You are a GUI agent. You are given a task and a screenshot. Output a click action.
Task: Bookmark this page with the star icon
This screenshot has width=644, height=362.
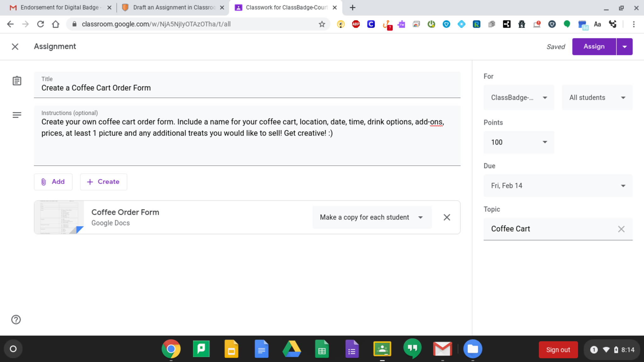(322, 24)
